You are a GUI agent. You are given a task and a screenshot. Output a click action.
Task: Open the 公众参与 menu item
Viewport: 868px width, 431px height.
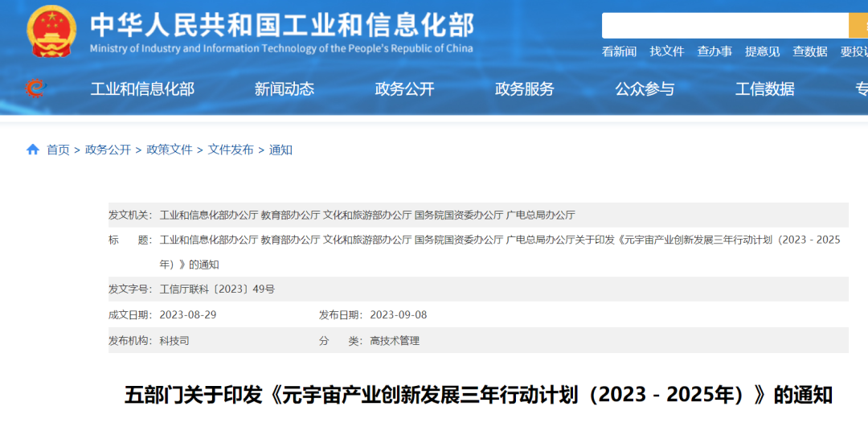[645, 89]
